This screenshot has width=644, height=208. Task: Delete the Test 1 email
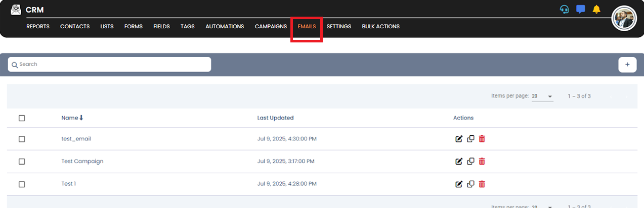pos(482,184)
